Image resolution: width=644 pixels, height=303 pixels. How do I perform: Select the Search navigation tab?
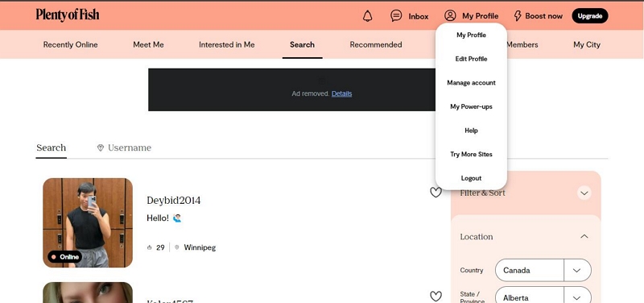pos(303,45)
